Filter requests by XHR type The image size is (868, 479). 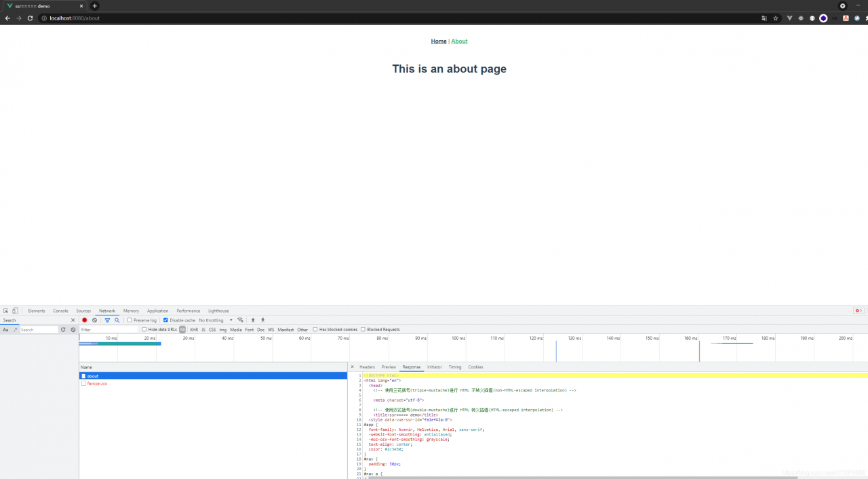[194, 330]
